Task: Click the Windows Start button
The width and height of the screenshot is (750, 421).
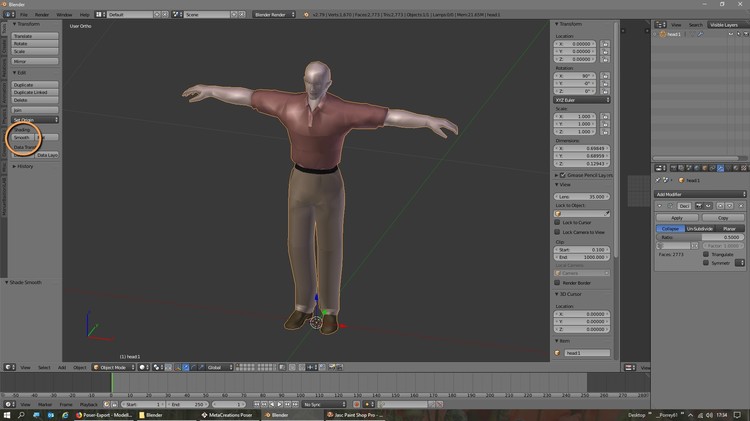Action: pos(7,414)
